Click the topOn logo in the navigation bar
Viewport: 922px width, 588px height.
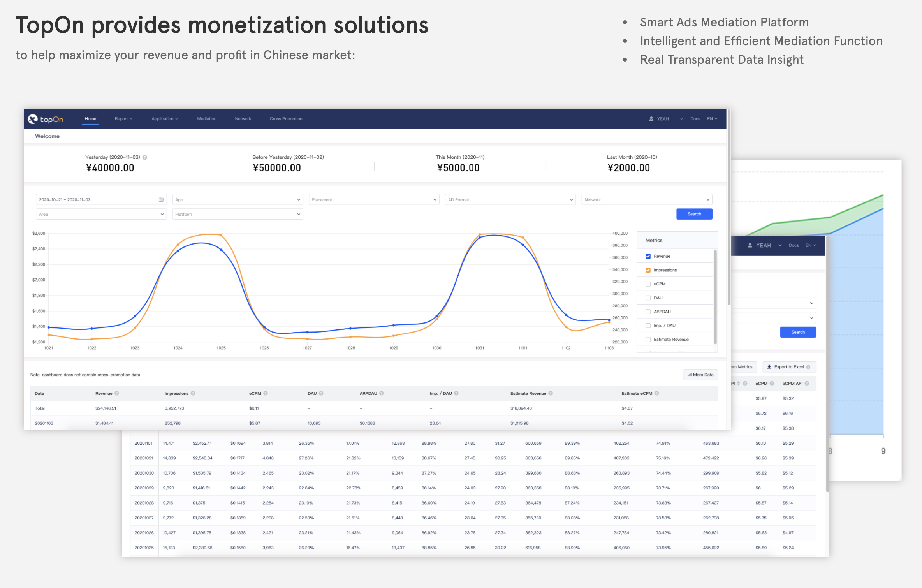46,119
